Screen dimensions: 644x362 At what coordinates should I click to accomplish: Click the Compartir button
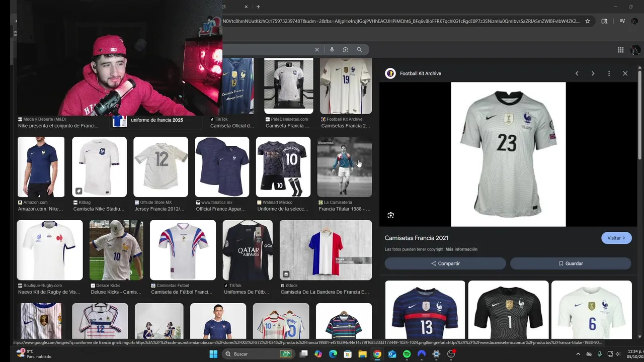(x=445, y=263)
